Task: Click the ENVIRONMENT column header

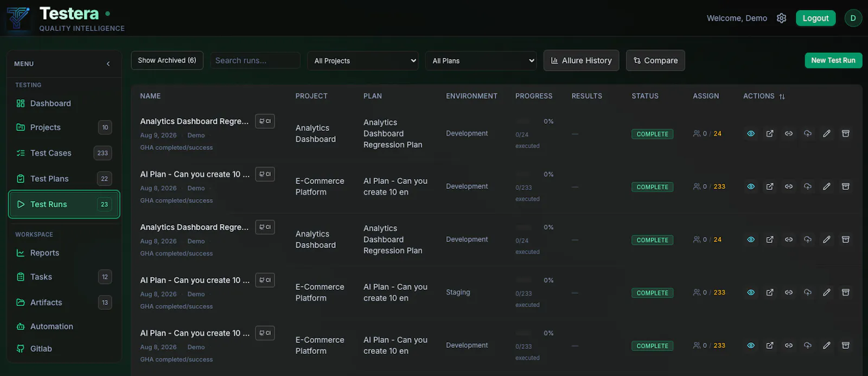Action: point(471,96)
